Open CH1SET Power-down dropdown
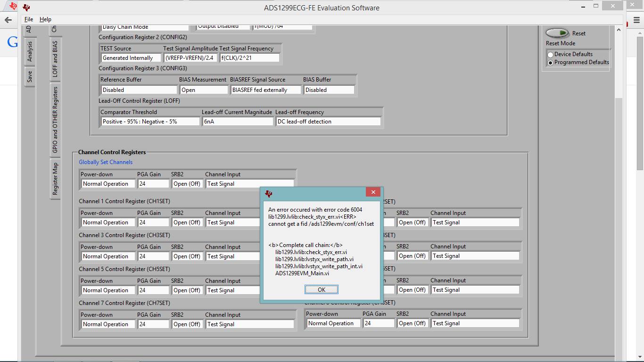Screen dimensions: 644x362 click(x=108, y=222)
